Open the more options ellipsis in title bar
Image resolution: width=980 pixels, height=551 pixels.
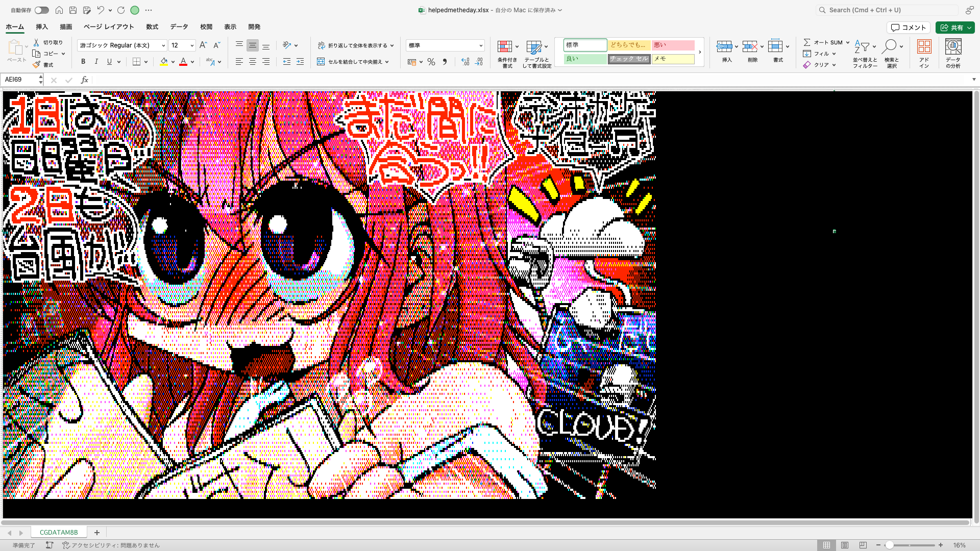[x=149, y=10]
